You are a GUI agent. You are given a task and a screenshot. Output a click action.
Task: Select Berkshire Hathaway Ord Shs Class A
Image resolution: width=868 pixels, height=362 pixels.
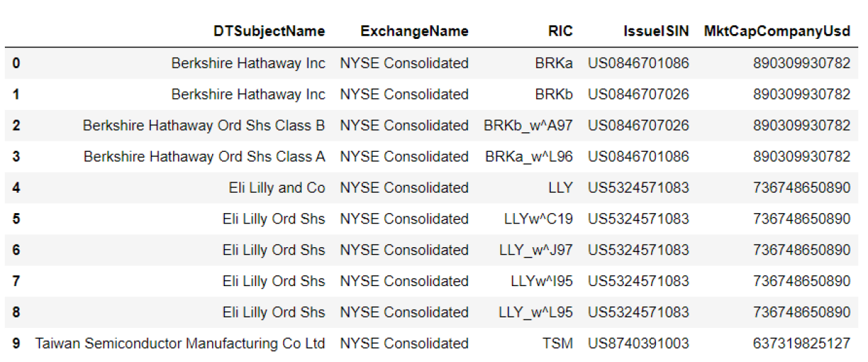point(204,157)
